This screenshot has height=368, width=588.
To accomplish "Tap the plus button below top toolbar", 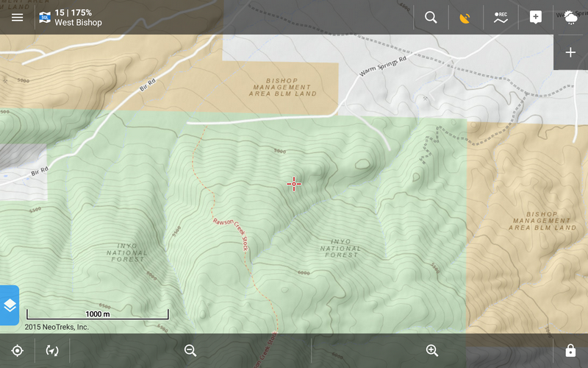I will pos(570,52).
